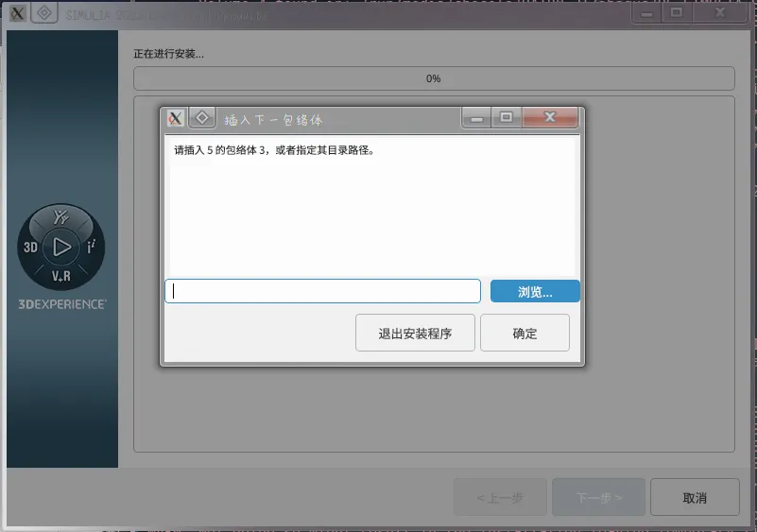Image resolution: width=757 pixels, height=532 pixels.
Task: Click the play triangle in the compass center
Action: tap(61, 248)
